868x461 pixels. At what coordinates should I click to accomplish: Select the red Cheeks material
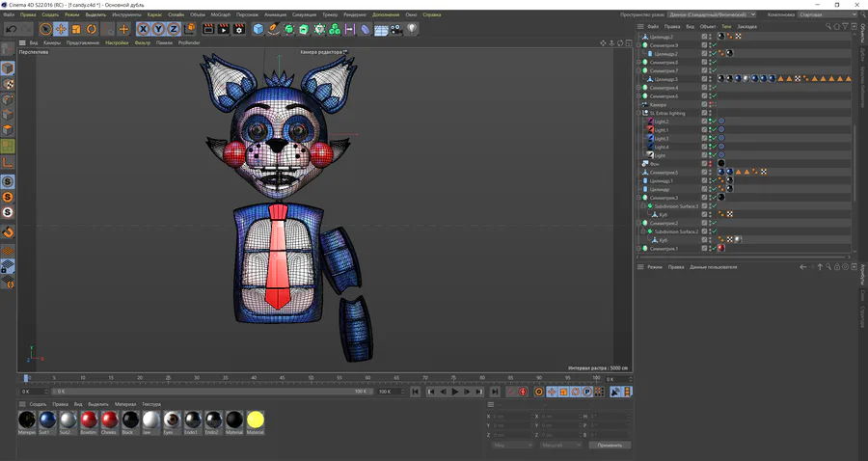coord(109,420)
